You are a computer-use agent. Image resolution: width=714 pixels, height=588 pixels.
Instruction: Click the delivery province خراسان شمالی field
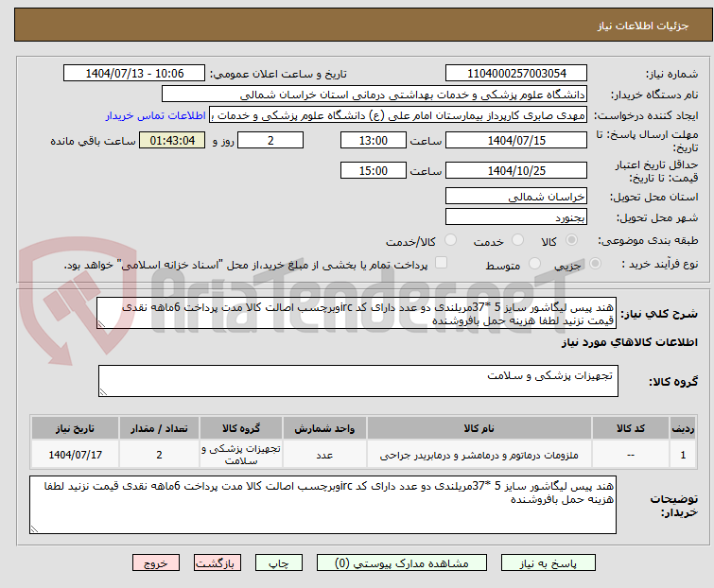click(516, 196)
